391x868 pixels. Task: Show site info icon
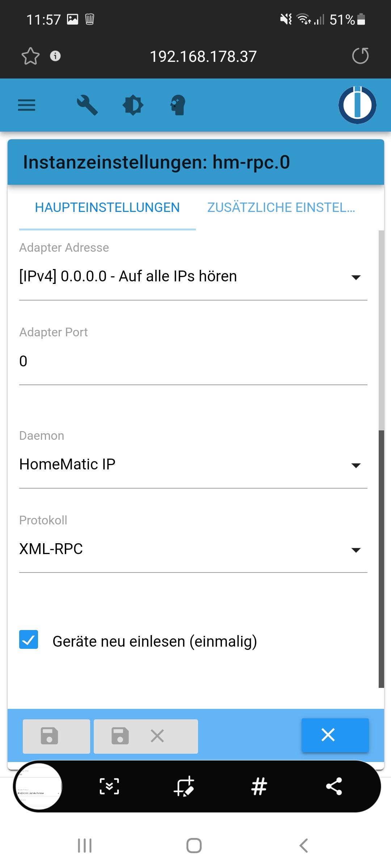[55, 56]
